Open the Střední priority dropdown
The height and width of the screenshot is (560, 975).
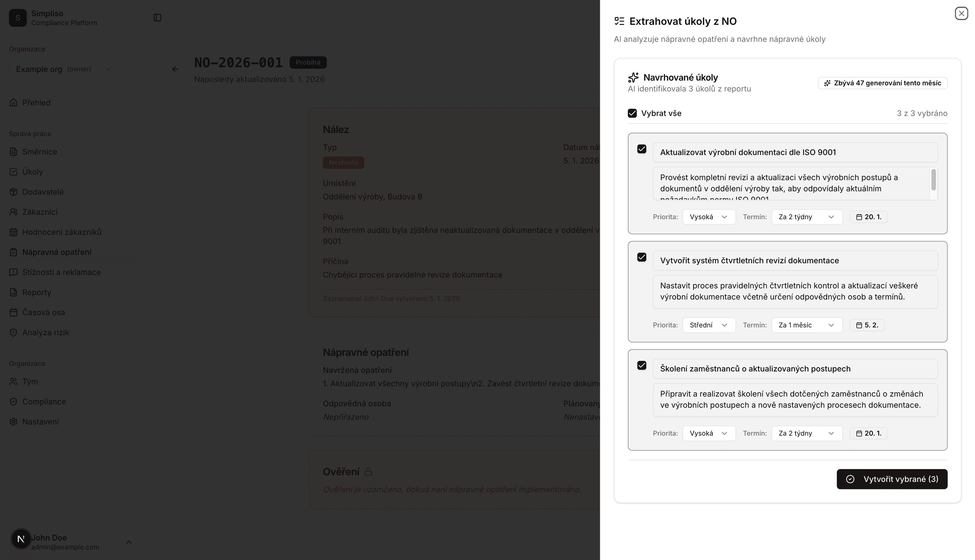pyautogui.click(x=709, y=325)
